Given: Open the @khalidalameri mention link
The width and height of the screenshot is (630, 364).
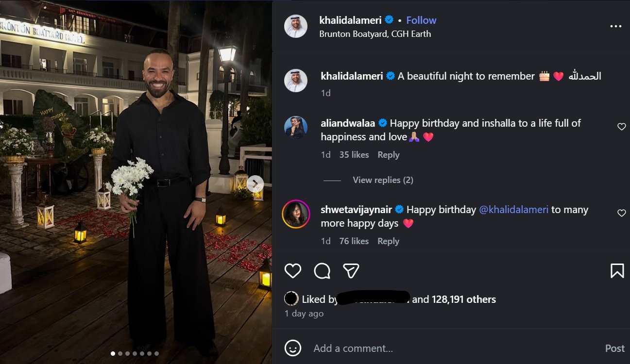Looking at the screenshot, I should pos(514,210).
